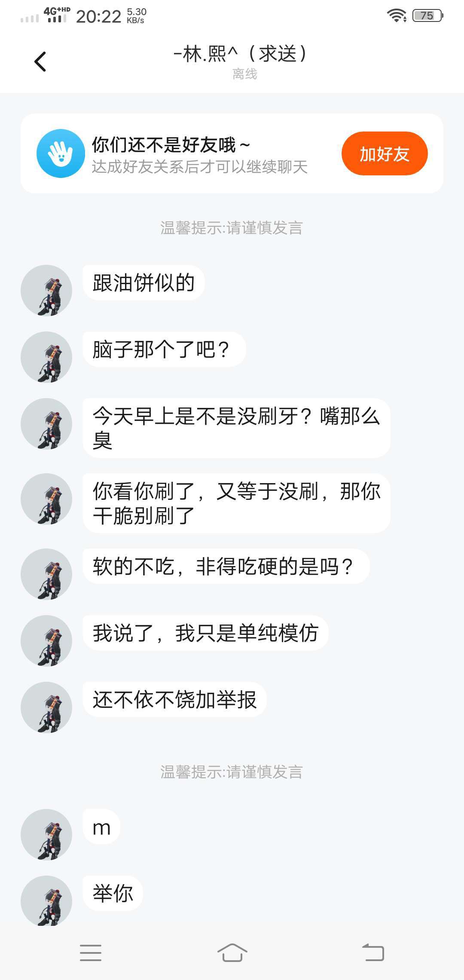Tap the 脑子那个了吧？ message bubble
The height and width of the screenshot is (980, 464).
click(164, 349)
